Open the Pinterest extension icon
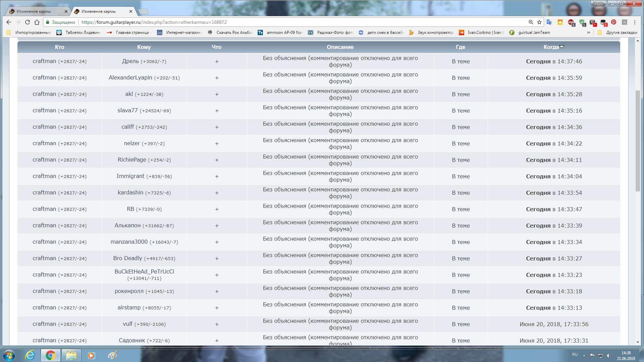644x362 pixels. click(613, 22)
